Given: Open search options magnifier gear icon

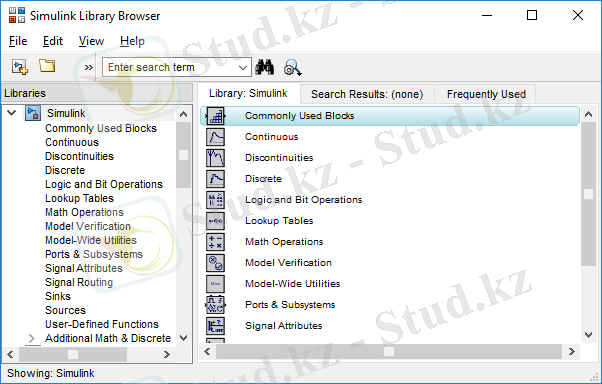Looking at the screenshot, I should coord(293,67).
